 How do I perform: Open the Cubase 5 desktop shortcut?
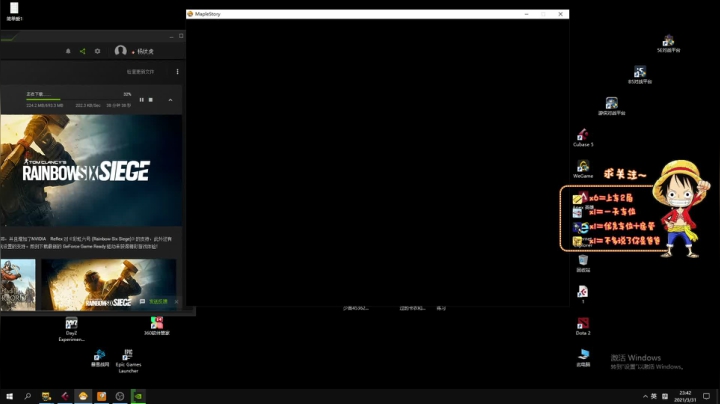(583, 138)
